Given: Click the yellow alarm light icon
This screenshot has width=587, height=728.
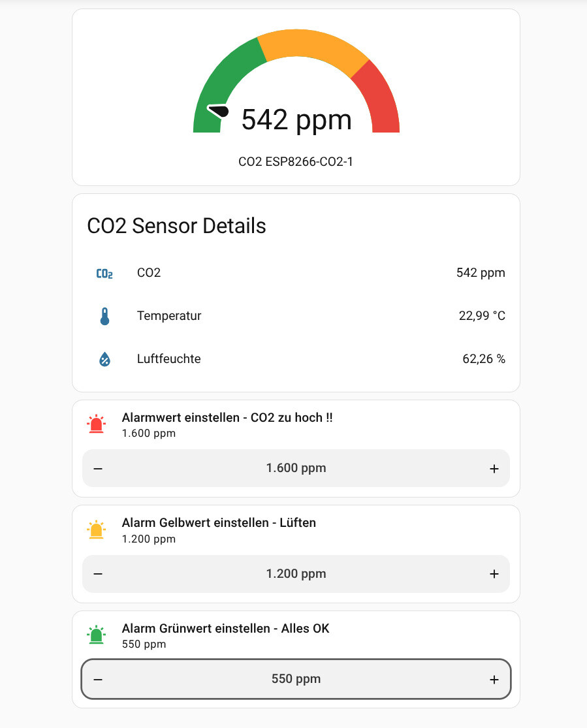Looking at the screenshot, I should [96, 530].
